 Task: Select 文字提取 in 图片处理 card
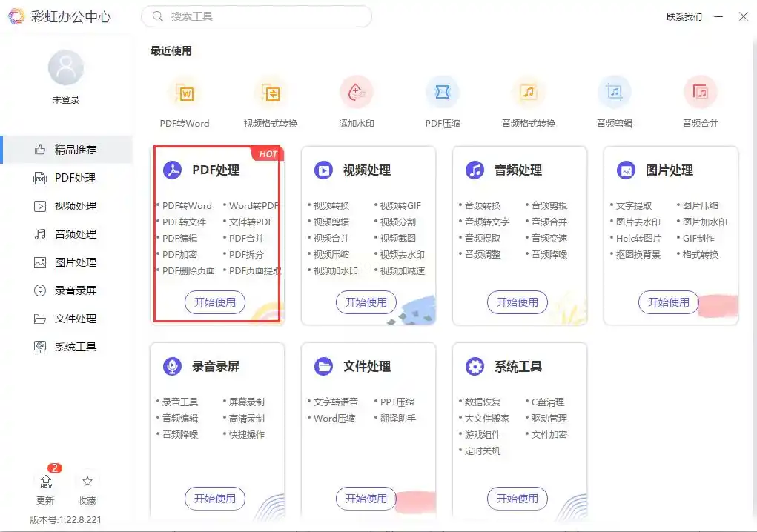pyautogui.click(x=634, y=206)
